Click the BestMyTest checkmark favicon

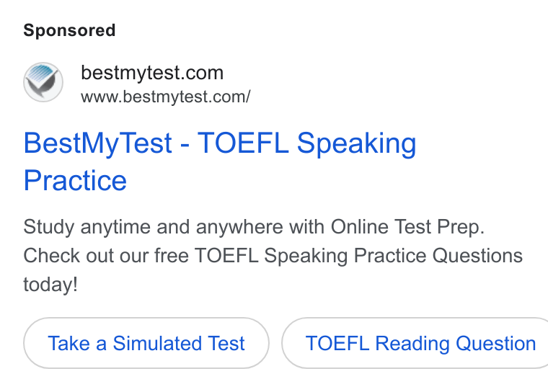click(43, 82)
